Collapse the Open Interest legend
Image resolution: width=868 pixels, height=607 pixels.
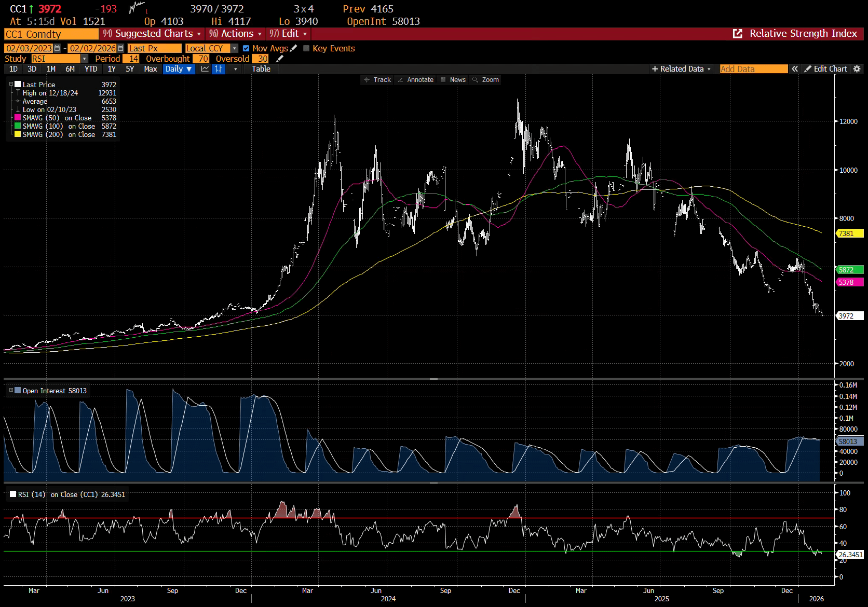[11, 390]
